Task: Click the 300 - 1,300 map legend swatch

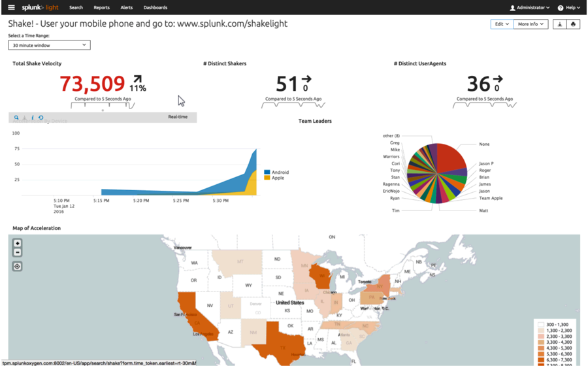Action: [x=541, y=325]
